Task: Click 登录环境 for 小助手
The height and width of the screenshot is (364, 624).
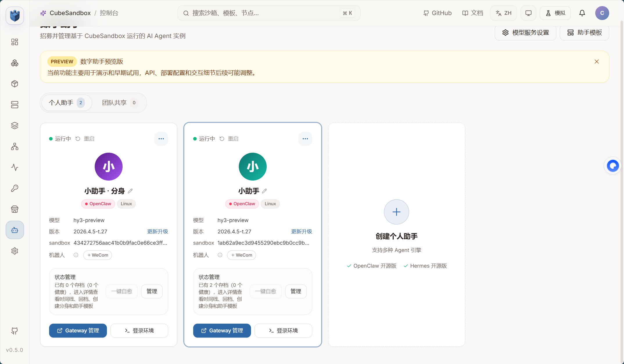Action: point(284,331)
